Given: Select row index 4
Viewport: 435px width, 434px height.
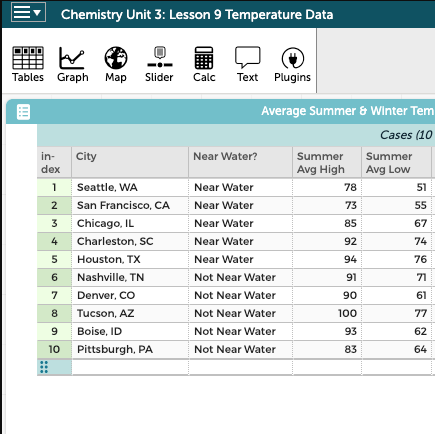Looking at the screenshot, I should [x=54, y=241].
